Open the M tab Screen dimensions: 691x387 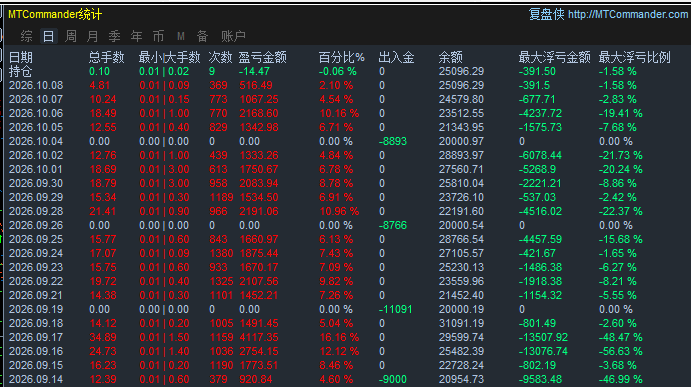point(181,36)
